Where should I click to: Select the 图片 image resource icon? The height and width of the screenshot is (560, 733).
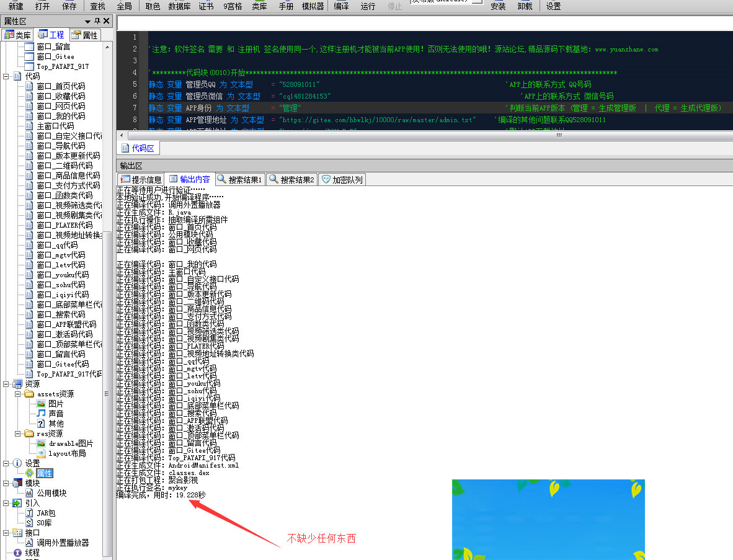[41, 404]
